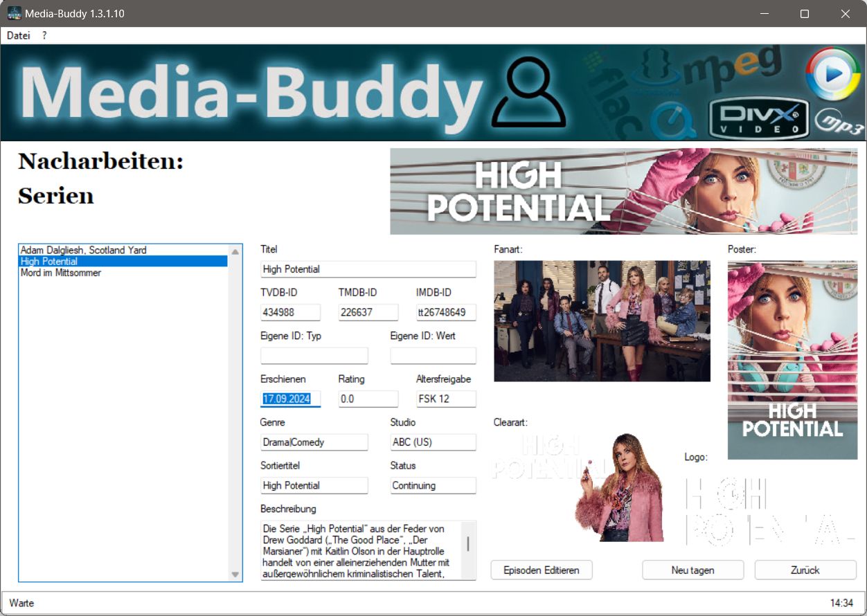Click the Altersfreigabe field

pyautogui.click(x=446, y=399)
